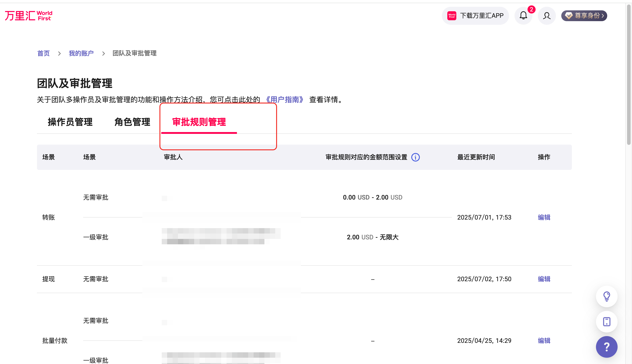Click the lightbulb tips floating button

pos(607,297)
